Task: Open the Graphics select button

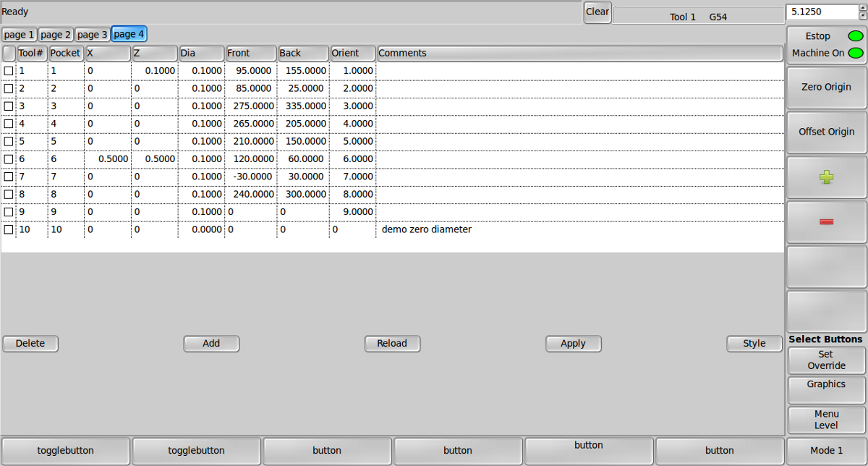Action: (826, 390)
